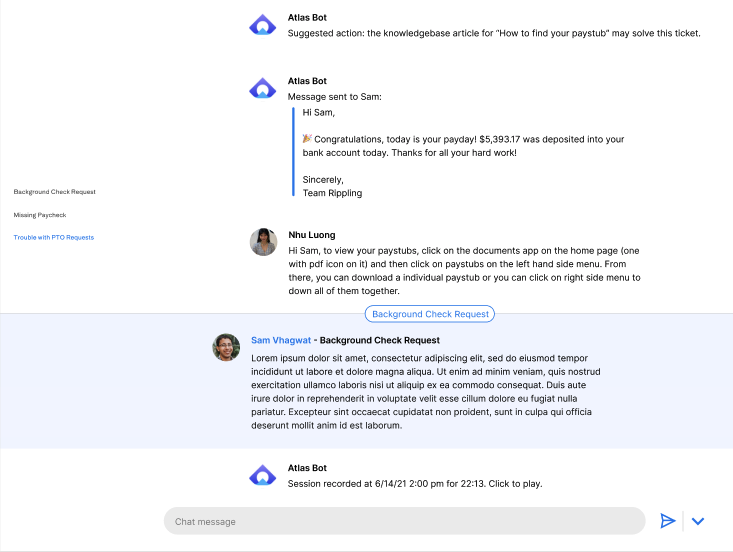Click Atlas Bot avatar beside the session recorded message
Viewport: 733px width, 552px height.
coord(262,476)
